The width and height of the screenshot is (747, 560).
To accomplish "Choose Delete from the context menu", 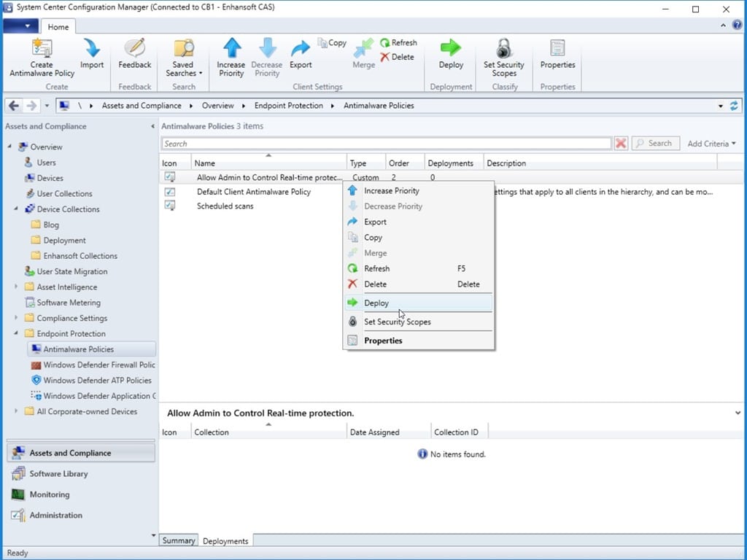I will (x=419, y=284).
